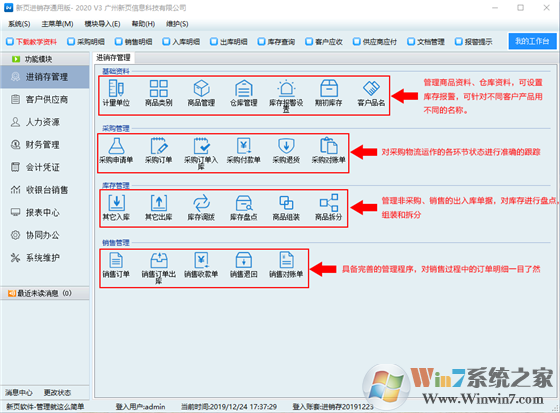The image size is (560, 413).
Task: Select 进销存管理 in sidebar
Action: point(45,77)
